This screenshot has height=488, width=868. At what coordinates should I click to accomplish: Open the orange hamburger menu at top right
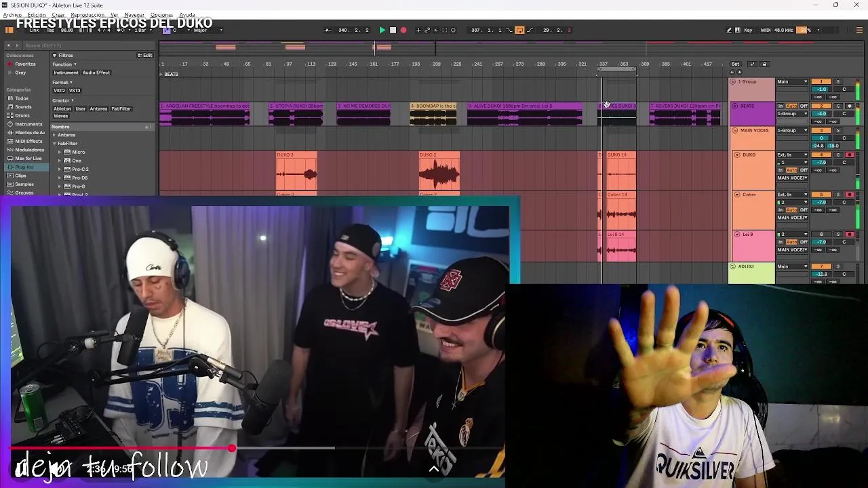tap(860, 30)
